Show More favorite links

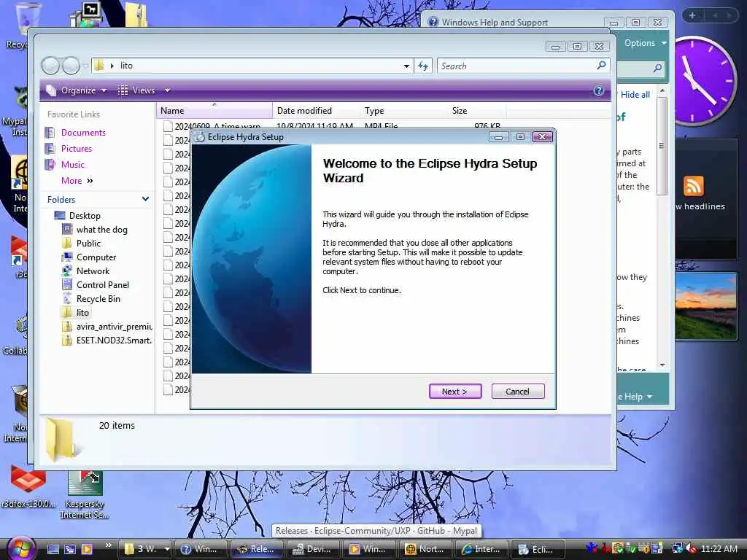(x=77, y=181)
